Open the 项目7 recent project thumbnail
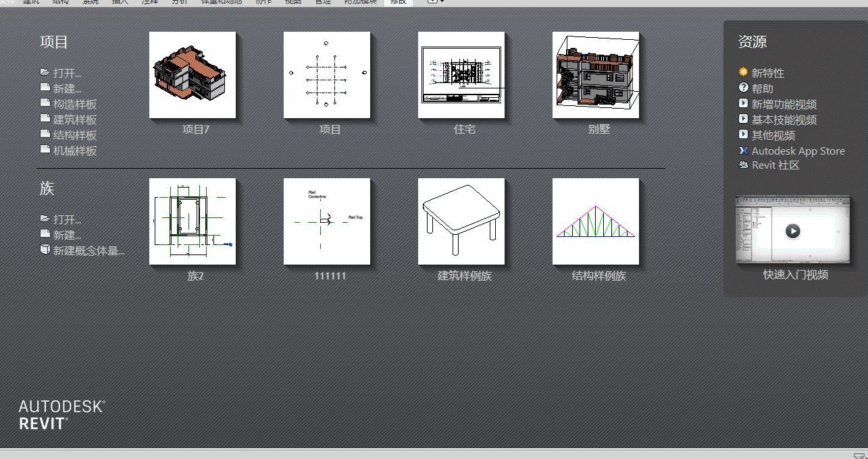This screenshot has height=459, width=868. (193, 75)
